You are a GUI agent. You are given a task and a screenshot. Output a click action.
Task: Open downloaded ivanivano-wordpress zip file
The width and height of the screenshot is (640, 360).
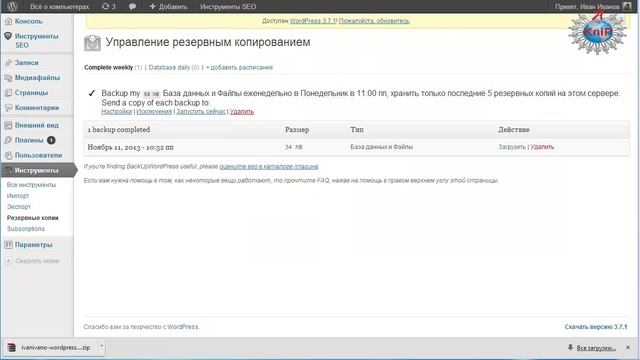pyautogui.click(x=56, y=348)
